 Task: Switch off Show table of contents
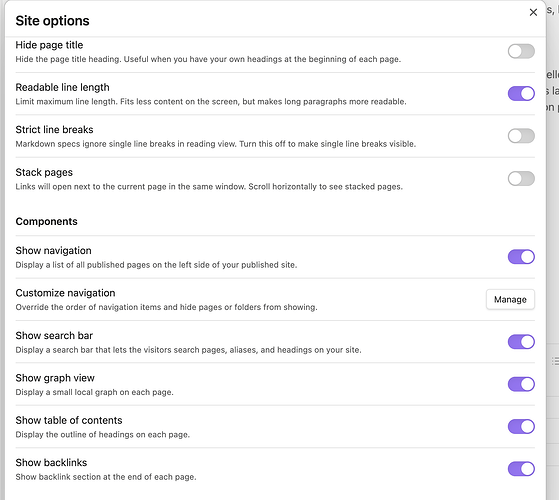point(521,427)
